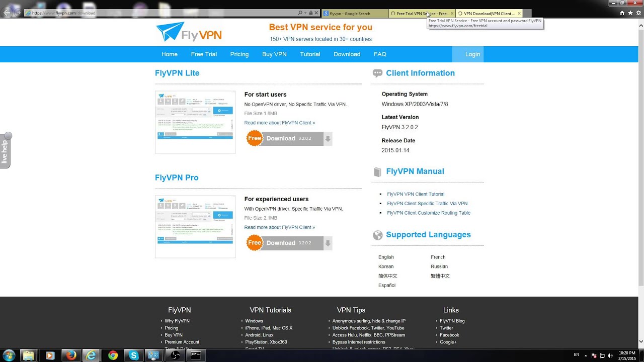Select English language
This screenshot has width=644, height=362.
(x=386, y=257)
